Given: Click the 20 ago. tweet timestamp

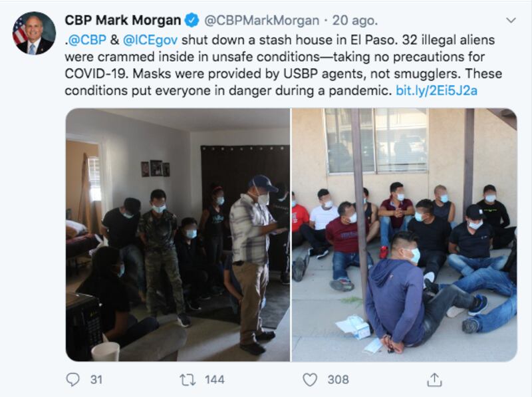Looking at the screenshot, I should click(x=355, y=21).
